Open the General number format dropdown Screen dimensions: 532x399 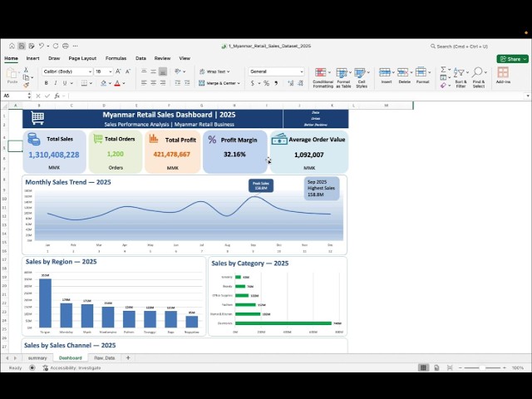(x=301, y=71)
